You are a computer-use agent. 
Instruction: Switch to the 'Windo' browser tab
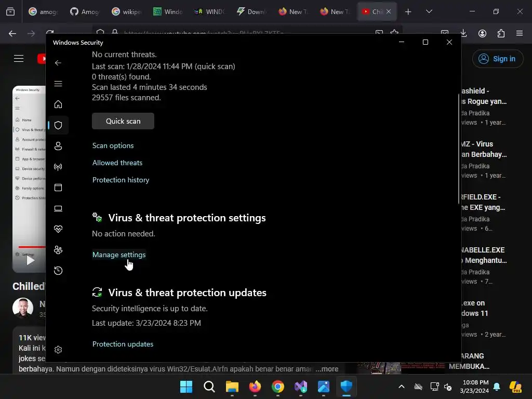click(x=168, y=12)
